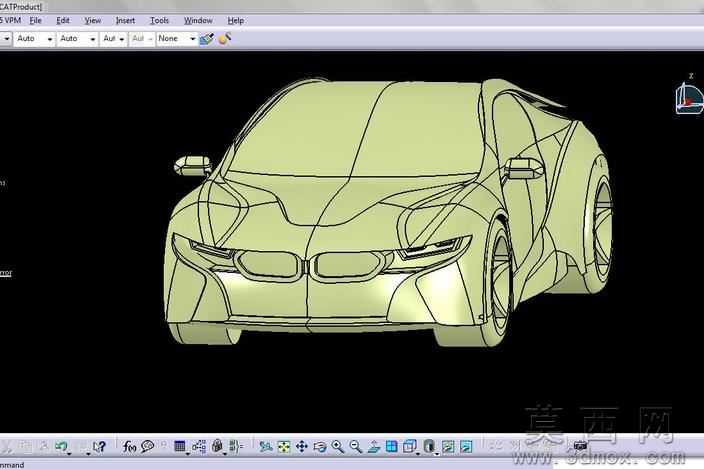Screen dimensions: 704x469
Task: Click the Knowledge Inspector icon
Action: (x=199, y=446)
